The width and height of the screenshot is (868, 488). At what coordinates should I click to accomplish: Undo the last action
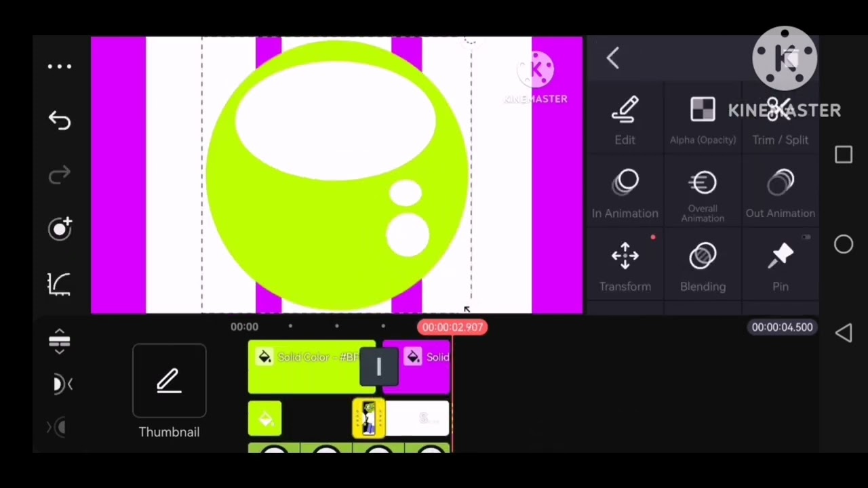point(60,121)
